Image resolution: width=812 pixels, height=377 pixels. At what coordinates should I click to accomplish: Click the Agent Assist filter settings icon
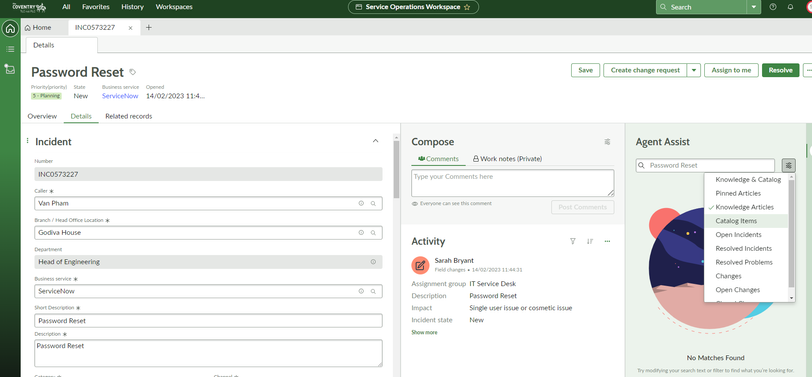pos(788,166)
